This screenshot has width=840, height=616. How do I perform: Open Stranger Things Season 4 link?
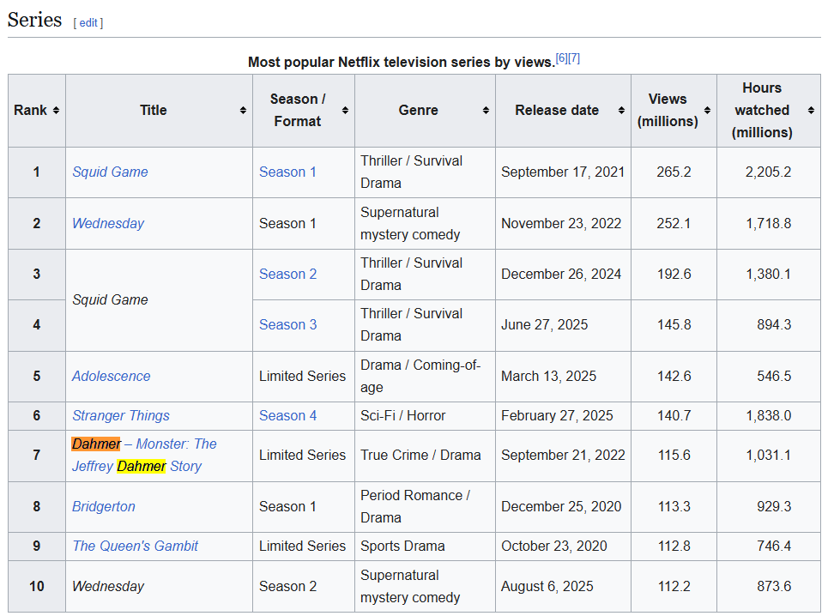click(x=287, y=415)
